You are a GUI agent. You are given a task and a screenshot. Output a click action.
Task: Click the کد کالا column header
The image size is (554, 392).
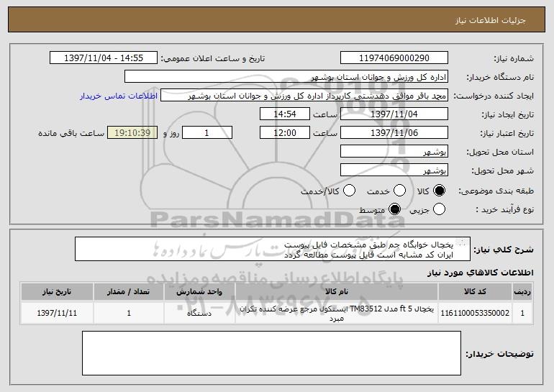click(475, 292)
